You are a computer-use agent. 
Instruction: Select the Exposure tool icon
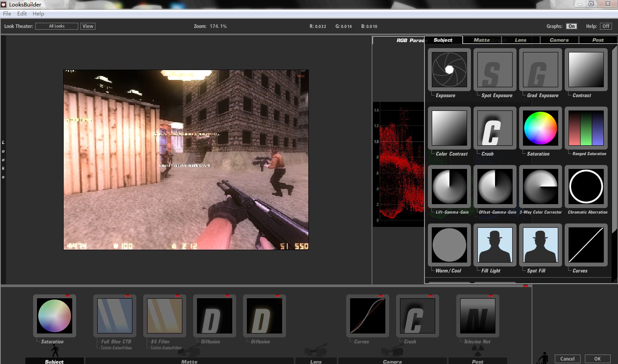449,70
